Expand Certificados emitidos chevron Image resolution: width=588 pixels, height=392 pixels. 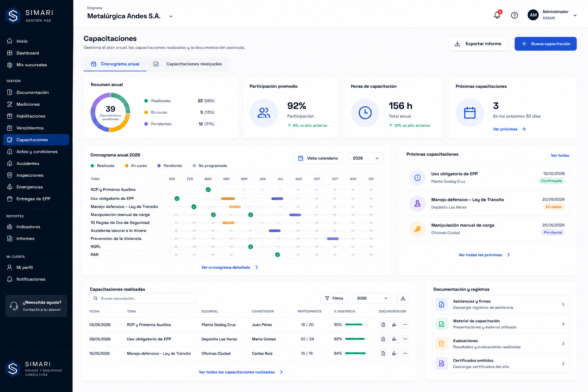563,363
